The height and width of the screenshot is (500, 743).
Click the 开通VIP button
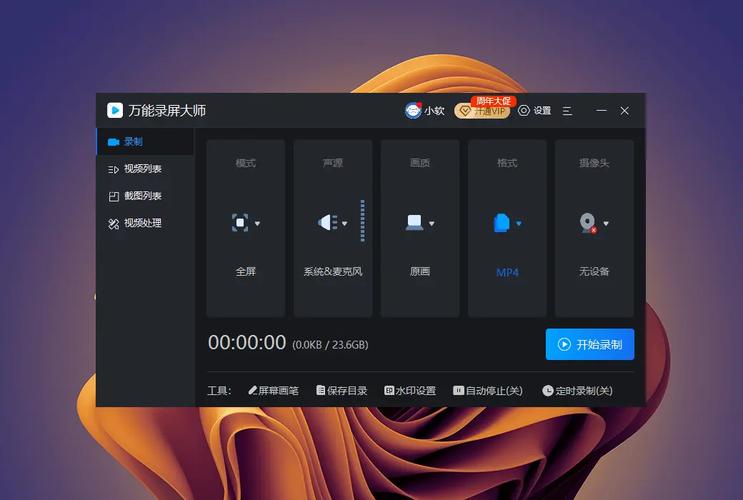[482, 112]
